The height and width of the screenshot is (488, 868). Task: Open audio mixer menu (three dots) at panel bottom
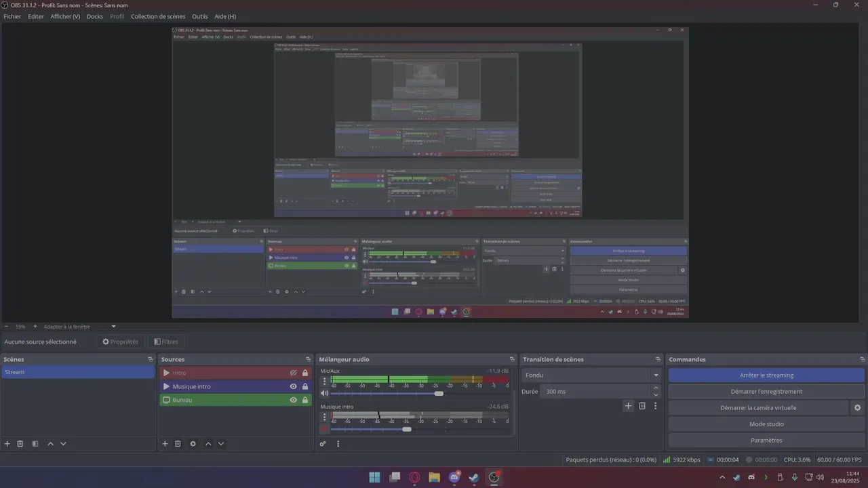click(x=338, y=444)
